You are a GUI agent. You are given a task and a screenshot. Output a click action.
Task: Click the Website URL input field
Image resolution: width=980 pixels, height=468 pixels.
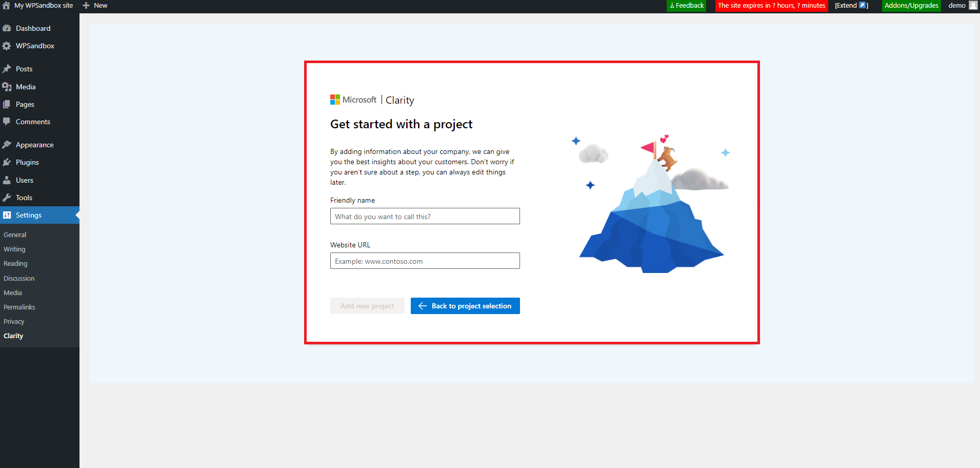point(425,261)
